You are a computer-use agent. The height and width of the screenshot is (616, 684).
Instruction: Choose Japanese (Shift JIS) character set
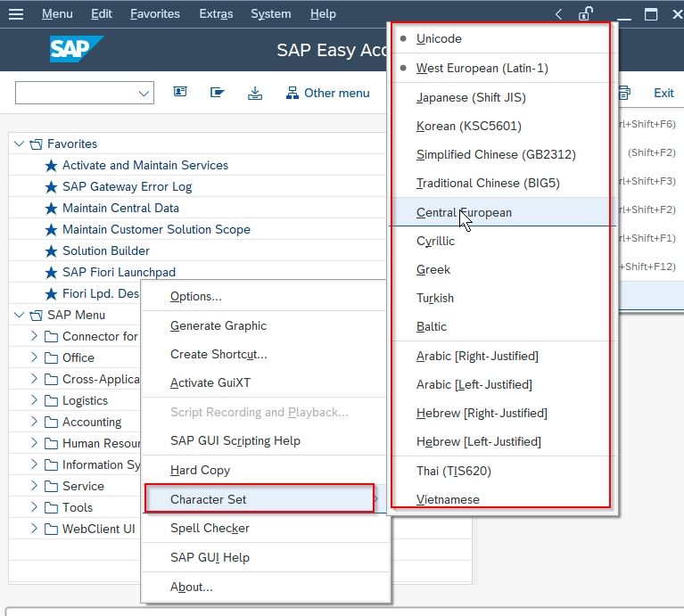pyautogui.click(x=501, y=97)
